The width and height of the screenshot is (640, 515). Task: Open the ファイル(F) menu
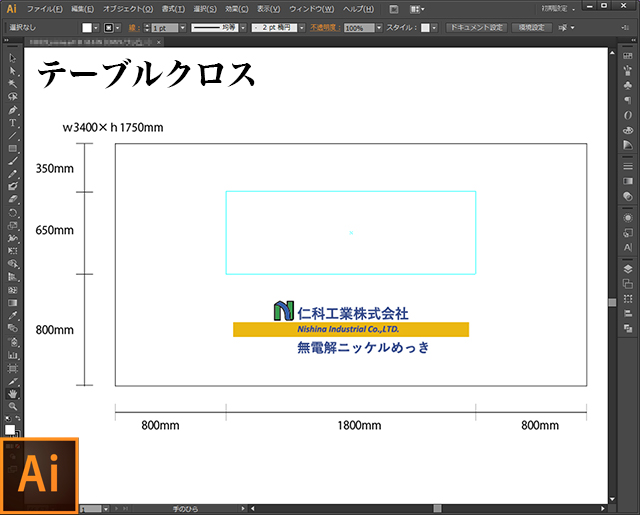tap(44, 9)
